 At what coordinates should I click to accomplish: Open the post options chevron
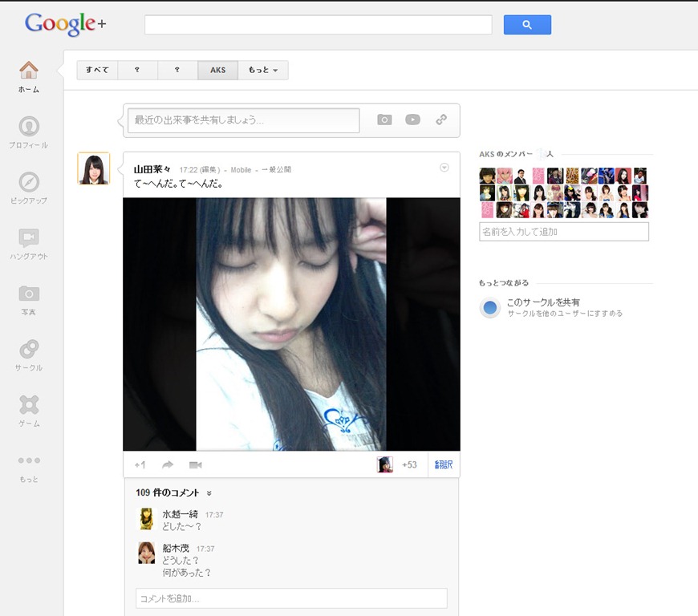click(444, 166)
